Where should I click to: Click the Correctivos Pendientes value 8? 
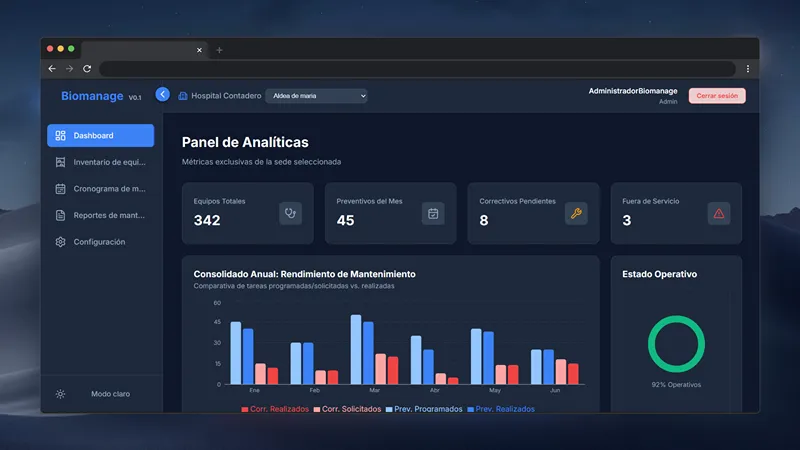click(x=484, y=220)
